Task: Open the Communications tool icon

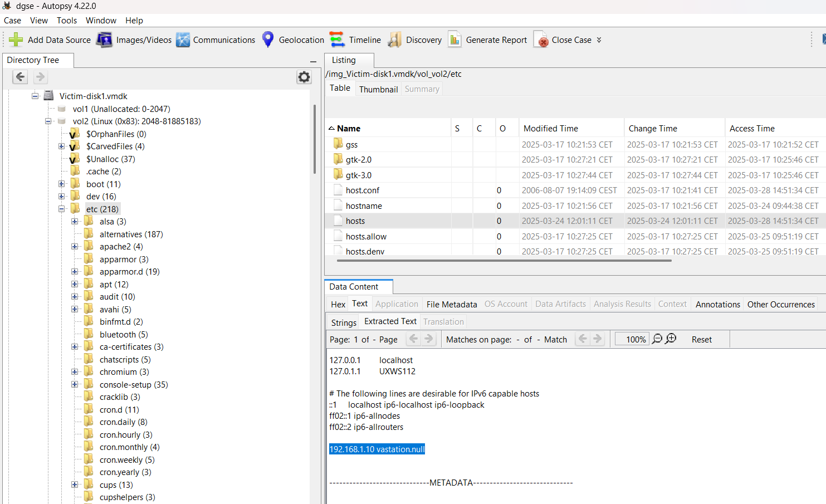Action: [183, 40]
